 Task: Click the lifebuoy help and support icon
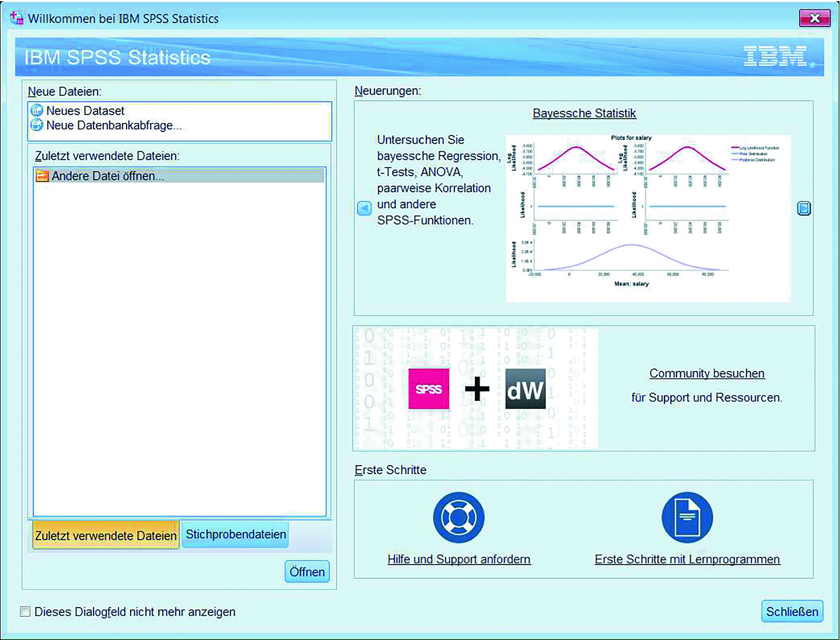459,518
